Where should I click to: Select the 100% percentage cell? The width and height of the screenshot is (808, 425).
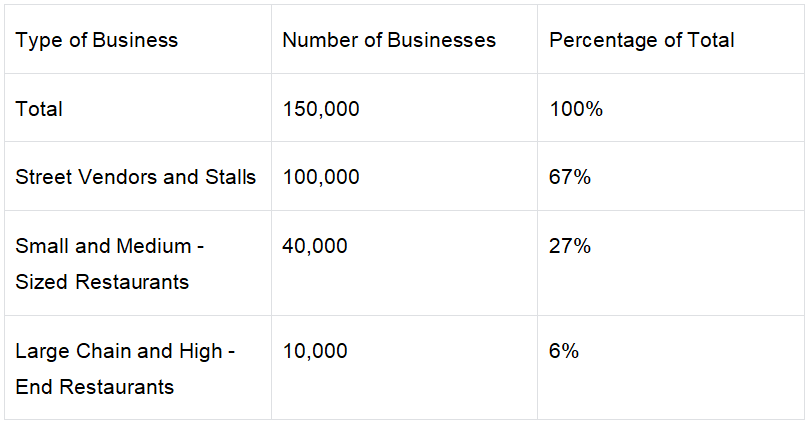pos(670,108)
